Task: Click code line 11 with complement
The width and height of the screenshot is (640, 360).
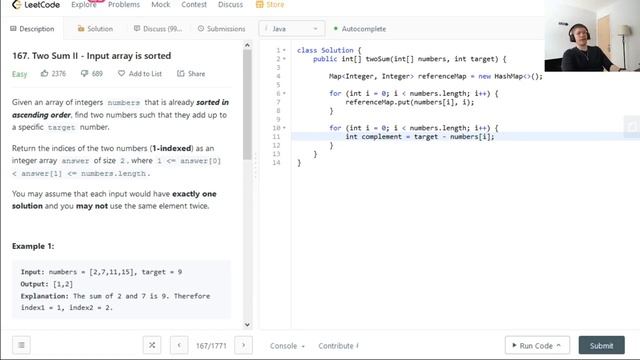Action: pyautogui.click(x=420, y=137)
